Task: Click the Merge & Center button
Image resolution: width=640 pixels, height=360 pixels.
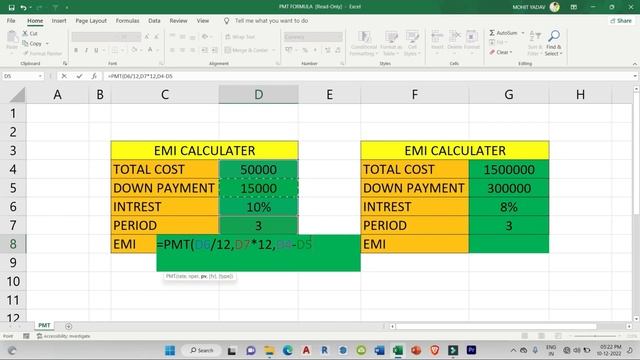Action: coord(247,50)
